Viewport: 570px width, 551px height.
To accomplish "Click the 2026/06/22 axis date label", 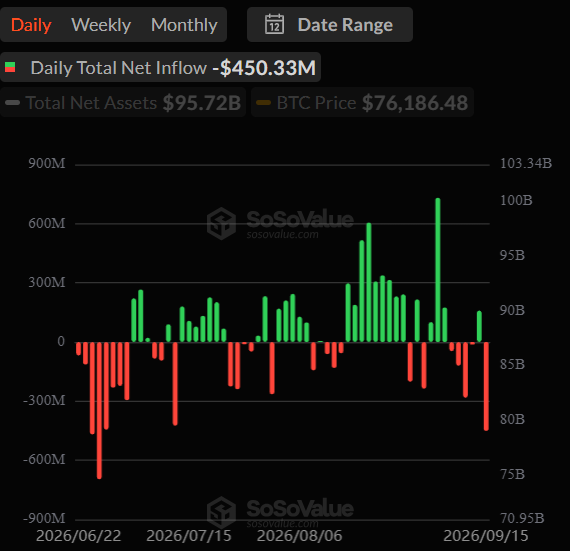I will 79,536.
